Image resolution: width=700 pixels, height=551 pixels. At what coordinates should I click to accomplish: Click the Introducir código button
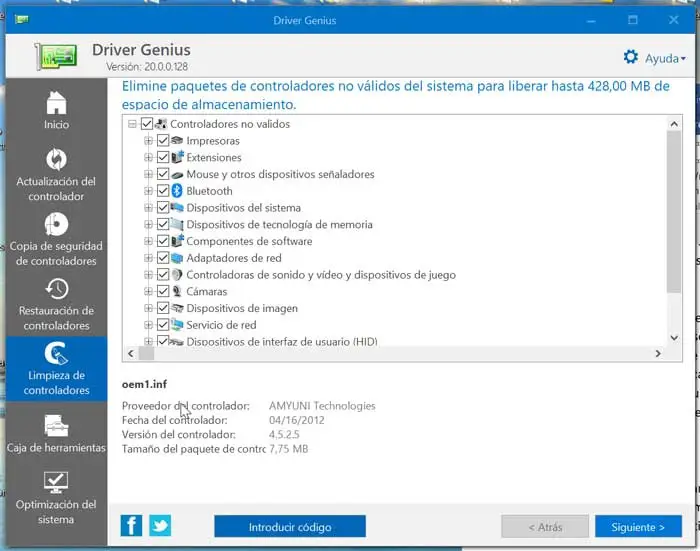point(290,527)
